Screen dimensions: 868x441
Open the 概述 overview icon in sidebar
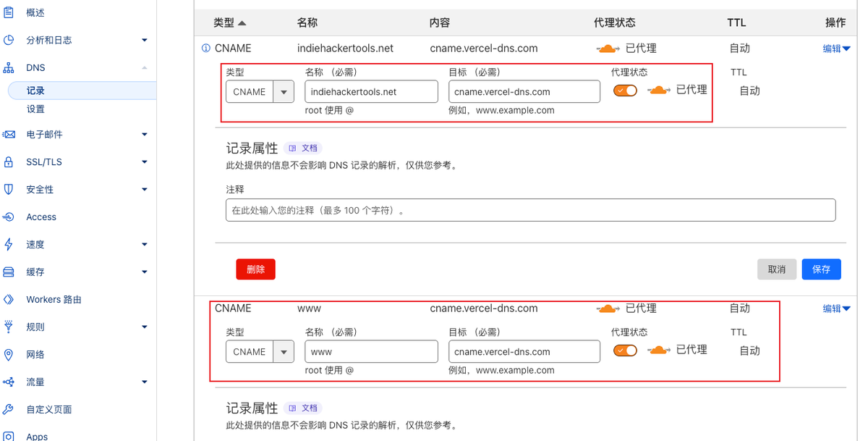point(9,12)
